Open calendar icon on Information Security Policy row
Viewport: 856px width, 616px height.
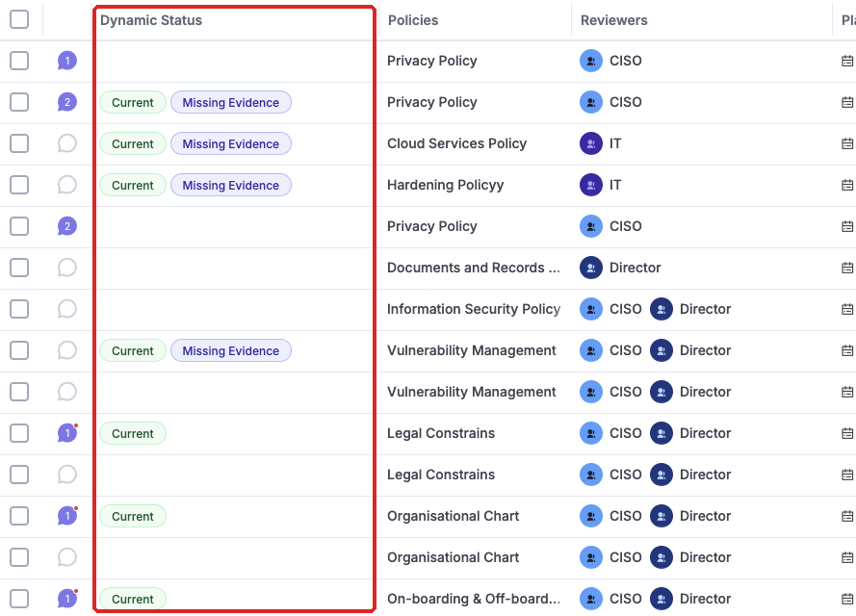847,309
